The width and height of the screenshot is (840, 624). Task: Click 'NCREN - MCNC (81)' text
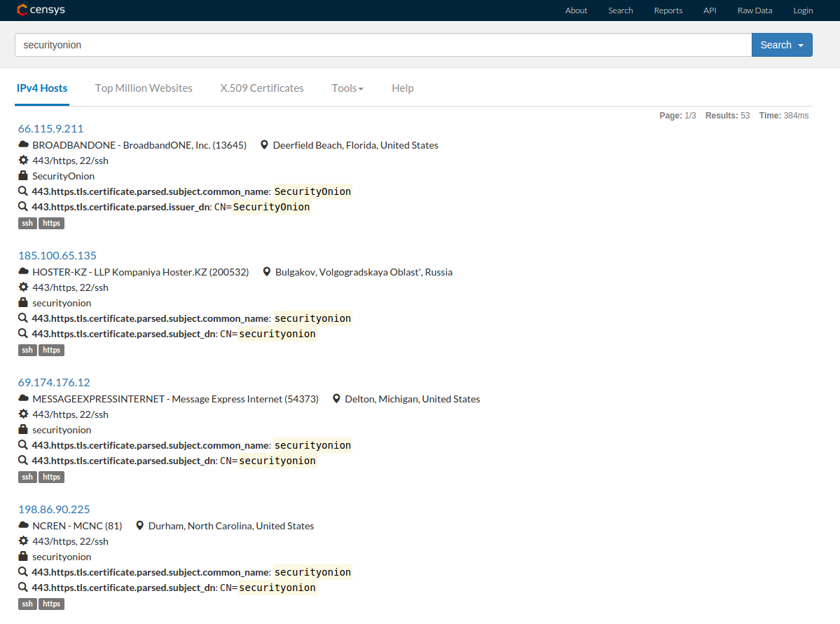point(77,526)
